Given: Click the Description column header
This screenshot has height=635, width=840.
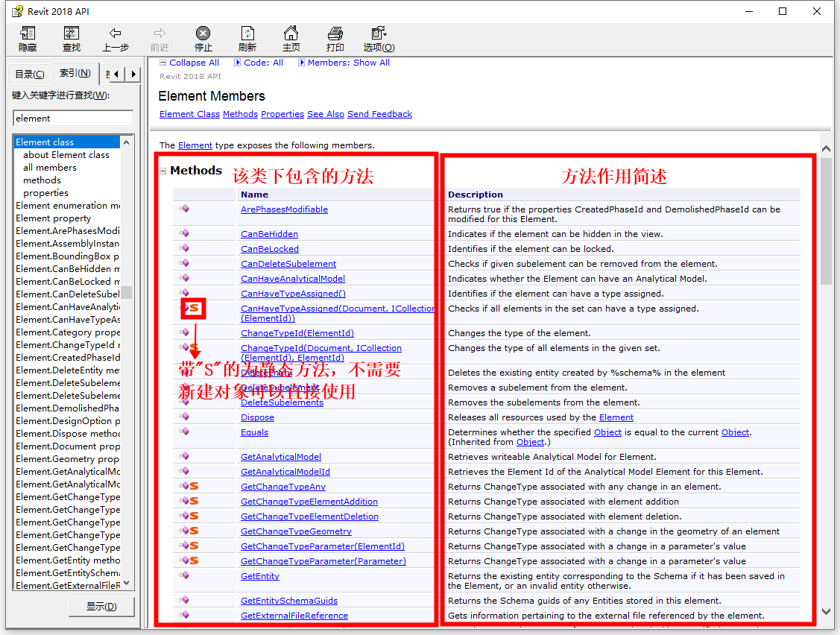Looking at the screenshot, I should (476, 195).
